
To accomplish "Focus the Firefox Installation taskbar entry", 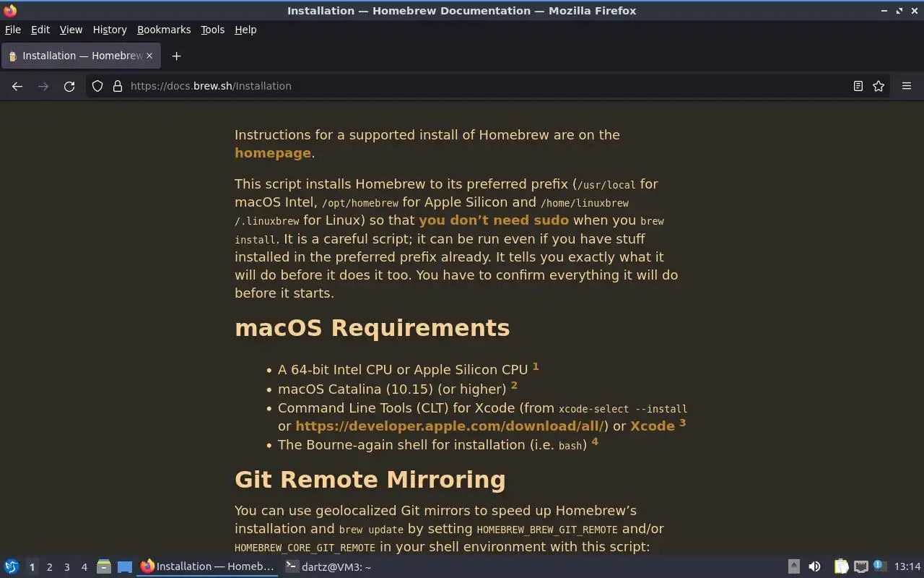I will tap(208, 567).
